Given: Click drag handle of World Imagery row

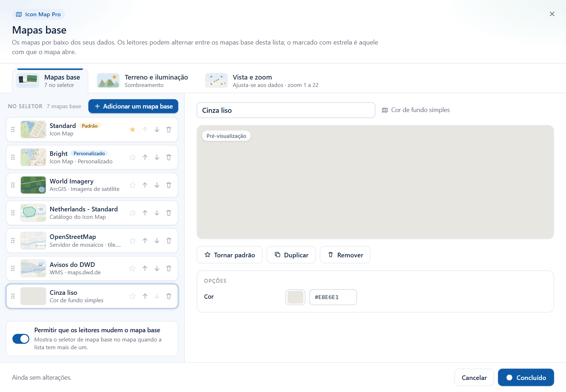Looking at the screenshot, I should click(13, 185).
